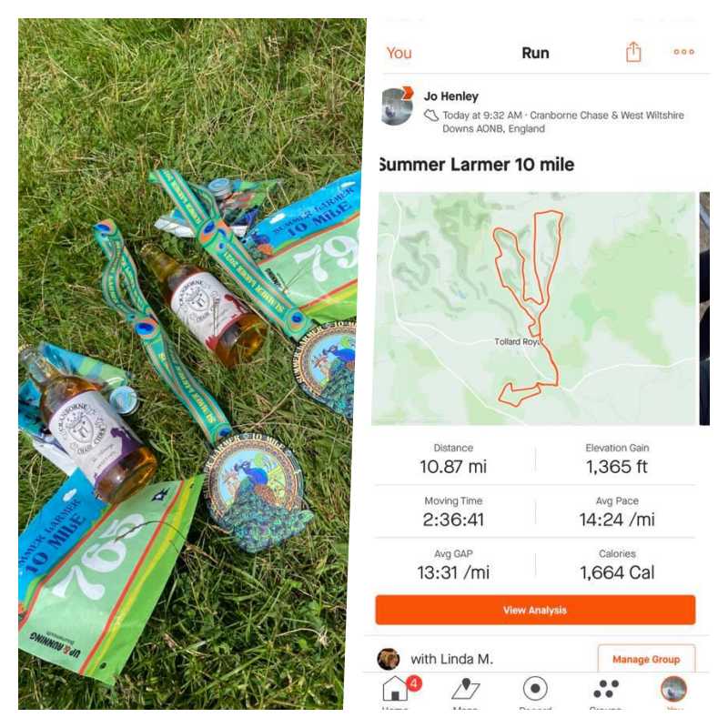Open the Home tab house icon
Screen dimensions: 728x728
tap(395, 688)
